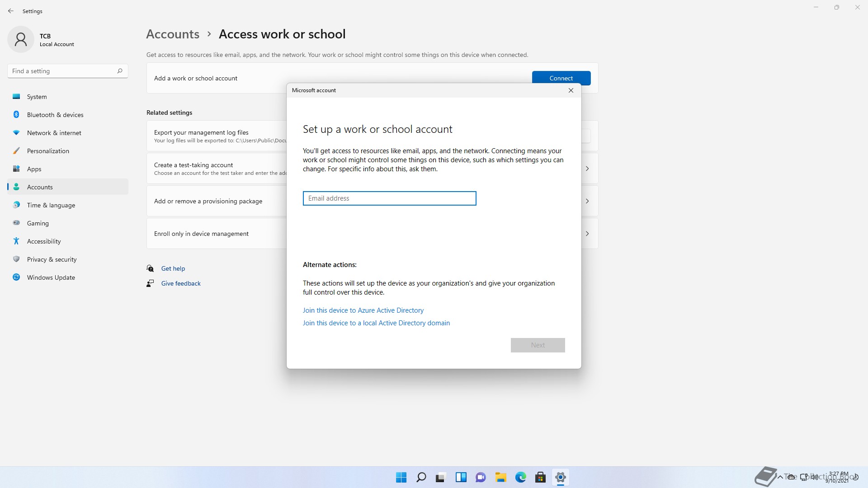868x488 pixels.
Task: Open Accessibility settings in the sidebar
Action: tap(68, 241)
